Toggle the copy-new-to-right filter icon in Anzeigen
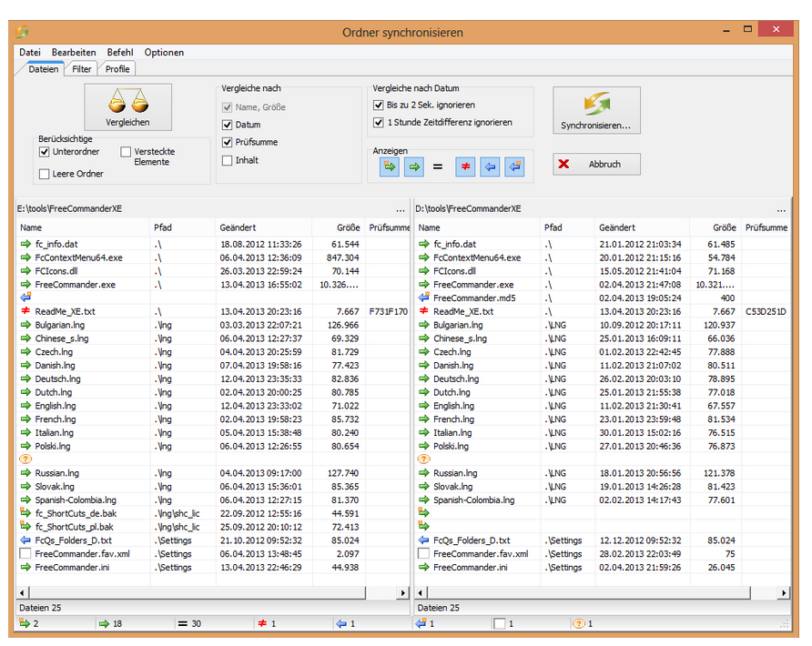812x646 pixels. coord(390,167)
